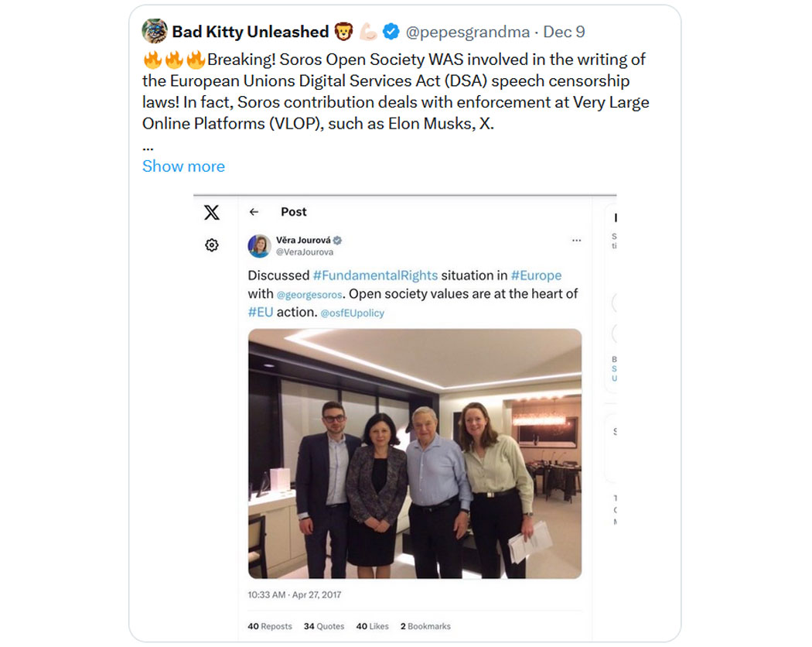View the 40 Reposts list
This screenshot has height=647, width=812.
(x=270, y=626)
